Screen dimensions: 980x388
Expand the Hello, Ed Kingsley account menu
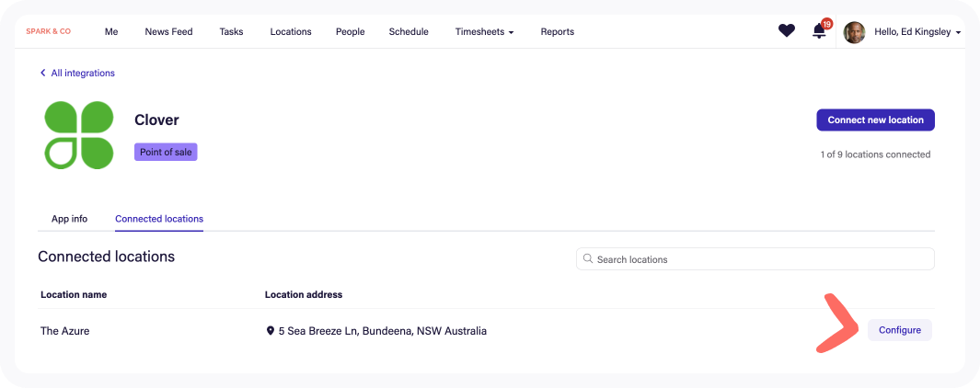(917, 32)
